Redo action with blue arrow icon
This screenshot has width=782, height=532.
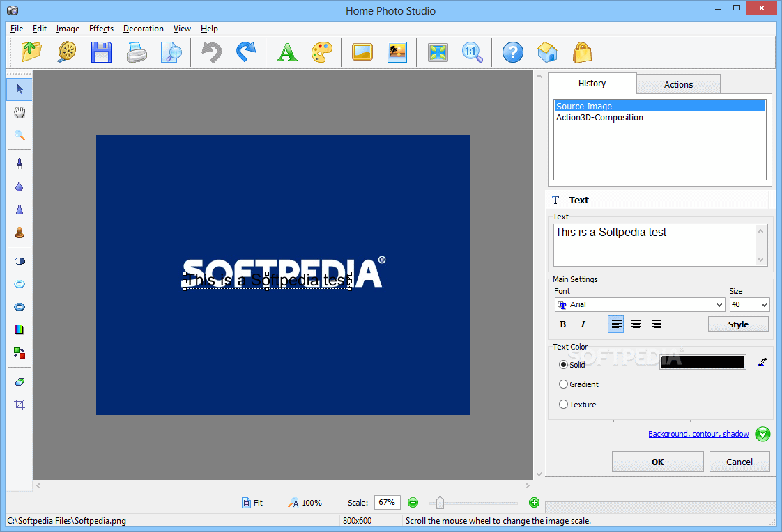[x=246, y=52]
